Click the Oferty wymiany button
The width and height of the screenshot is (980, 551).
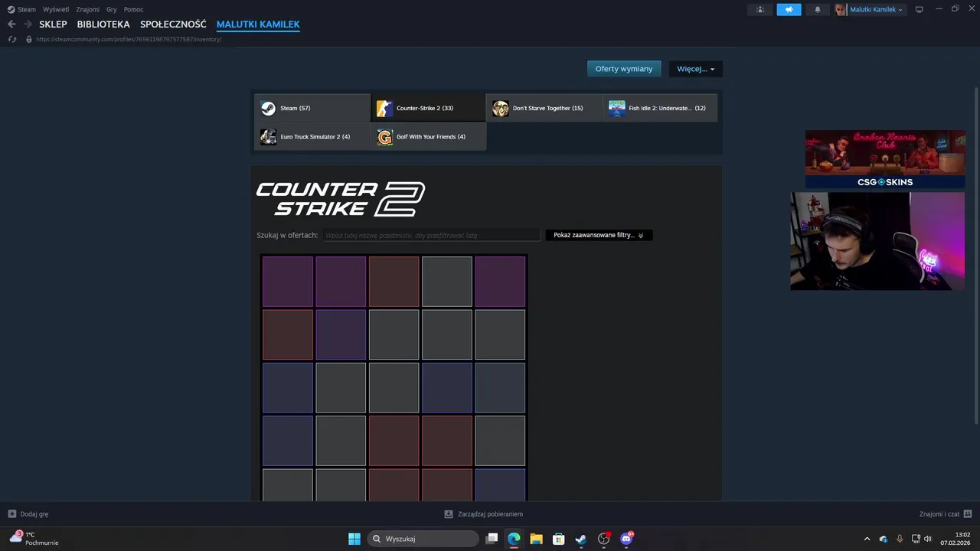tap(624, 69)
